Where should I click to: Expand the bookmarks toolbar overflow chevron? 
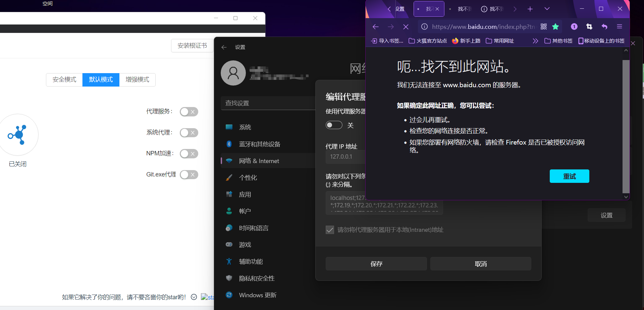[535, 41]
